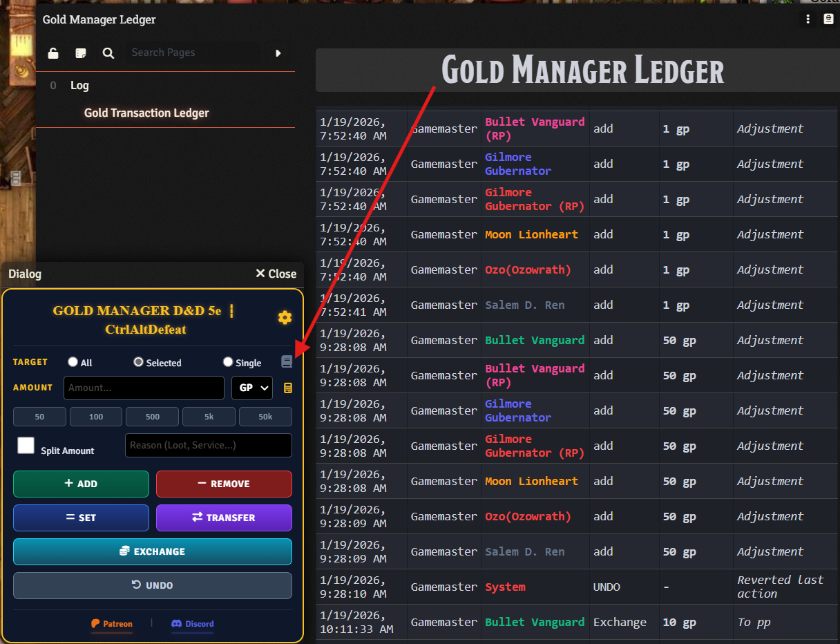Image resolution: width=840 pixels, height=644 pixels.
Task: Open the ledger book icon beside Single
Action: [x=287, y=362]
